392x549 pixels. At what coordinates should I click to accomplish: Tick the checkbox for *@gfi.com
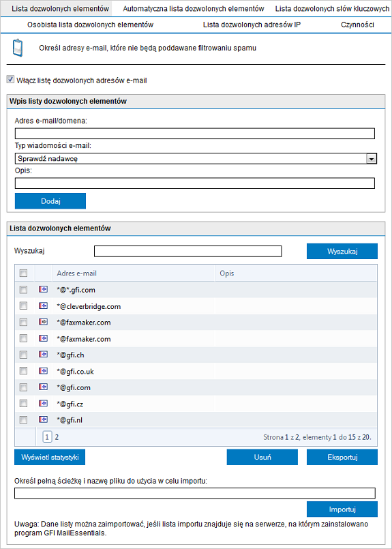coord(23,387)
